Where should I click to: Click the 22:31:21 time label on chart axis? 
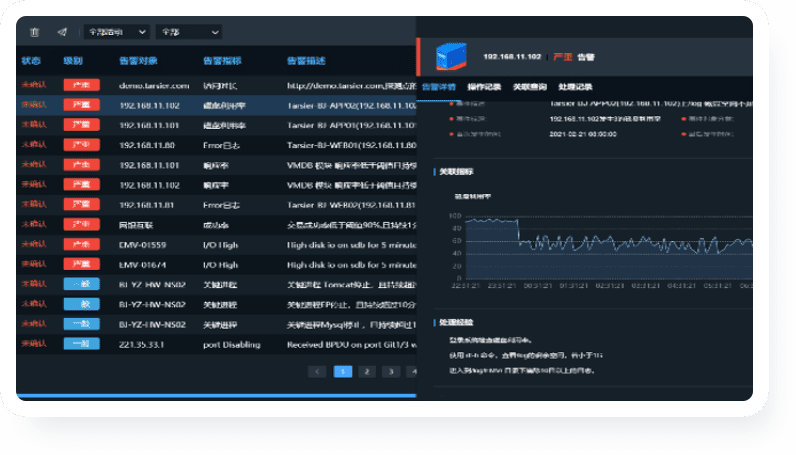tap(466, 285)
